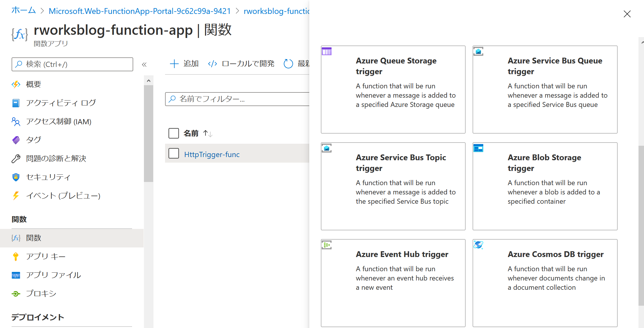The height and width of the screenshot is (328, 644).
Task: Select Azure Event Hub trigger title
Action: click(402, 254)
